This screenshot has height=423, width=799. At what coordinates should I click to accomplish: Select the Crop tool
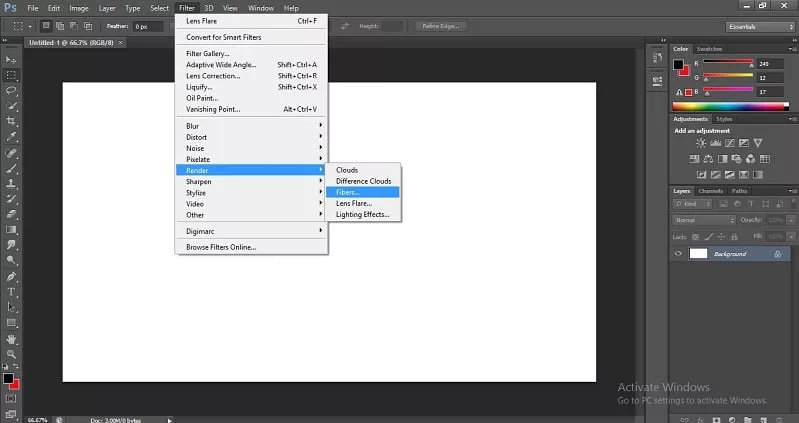11,121
